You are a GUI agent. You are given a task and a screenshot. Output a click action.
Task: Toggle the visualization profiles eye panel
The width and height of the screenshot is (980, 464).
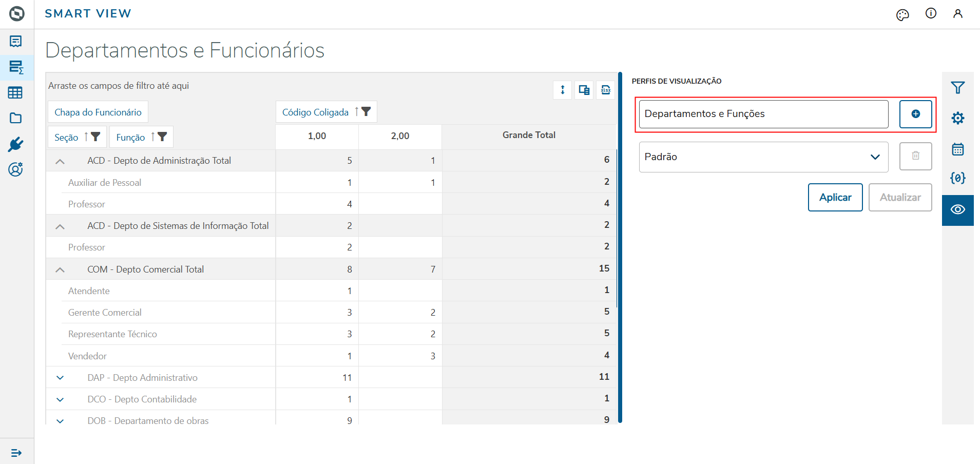click(x=957, y=210)
